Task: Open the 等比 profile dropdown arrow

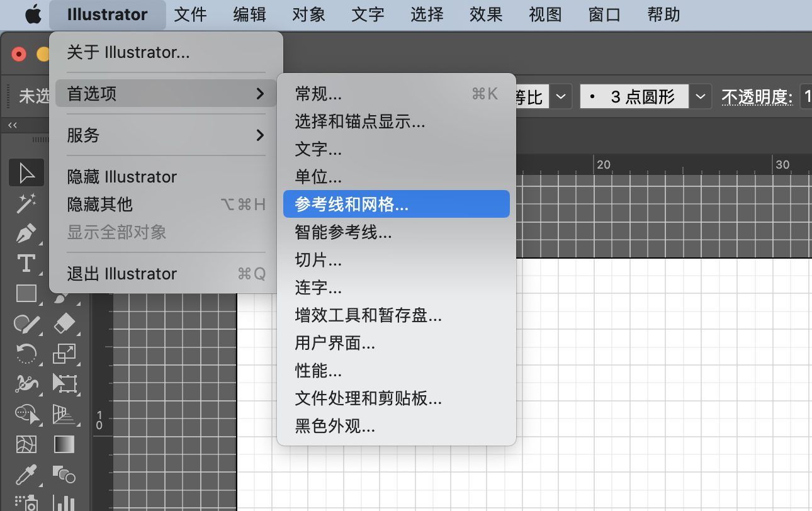Action: [x=560, y=97]
